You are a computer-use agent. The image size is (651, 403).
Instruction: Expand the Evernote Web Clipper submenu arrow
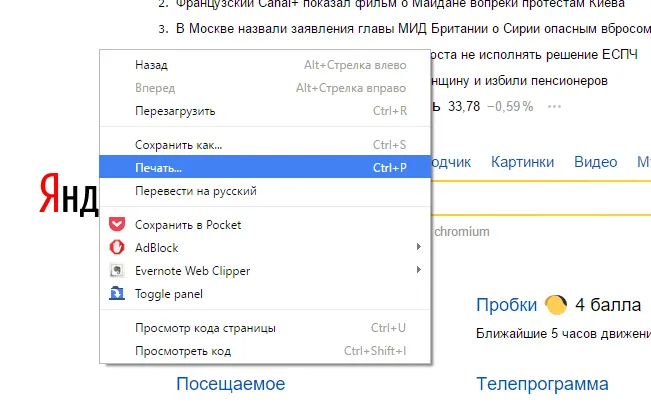(418, 270)
